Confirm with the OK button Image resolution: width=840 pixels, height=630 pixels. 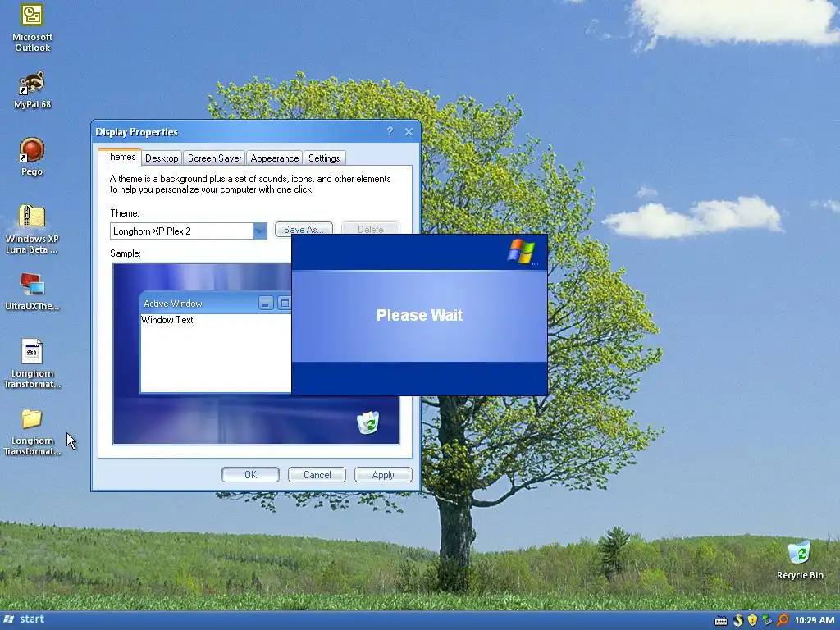tap(250, 475)
